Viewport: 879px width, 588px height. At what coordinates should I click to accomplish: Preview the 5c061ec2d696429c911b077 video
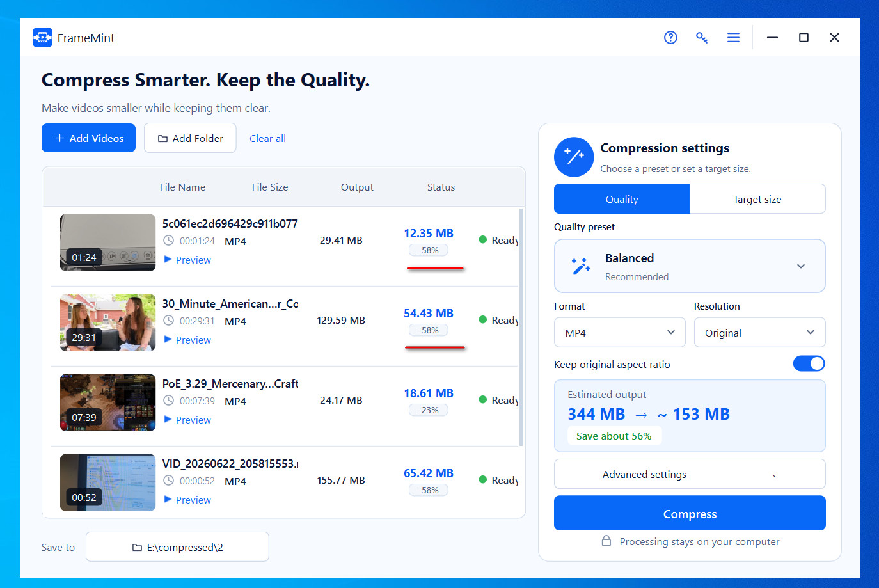coord(187,260)
